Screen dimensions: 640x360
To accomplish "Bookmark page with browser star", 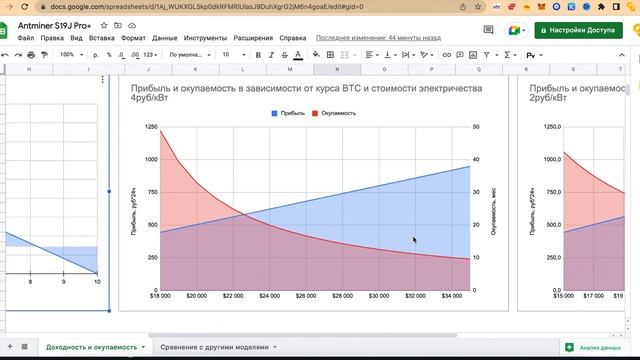I will click(x=478, y=7).
